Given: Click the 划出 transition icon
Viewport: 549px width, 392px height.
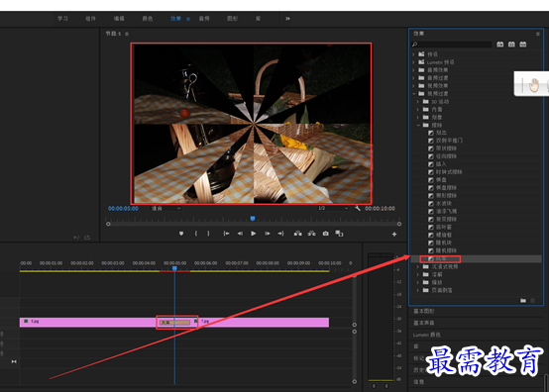Looking at the screenshot, I should [x=431, y=133].
